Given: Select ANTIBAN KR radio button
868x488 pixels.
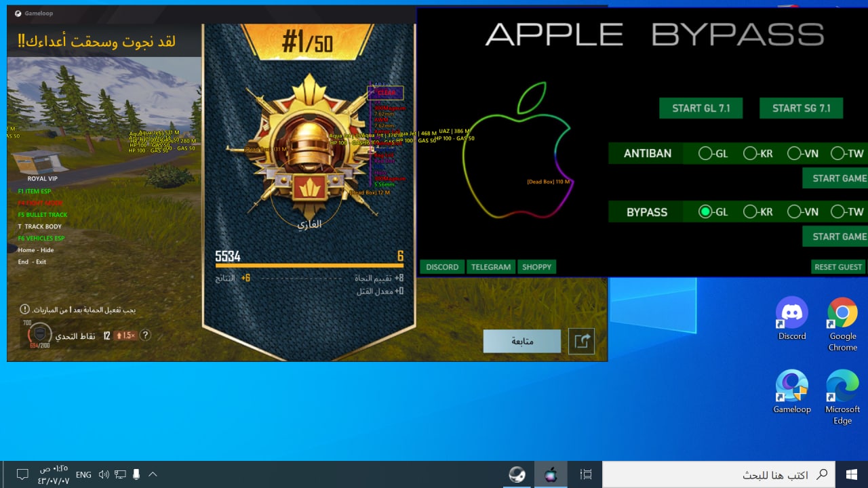Looking at the screenshot, I should (x=750, y=154).
